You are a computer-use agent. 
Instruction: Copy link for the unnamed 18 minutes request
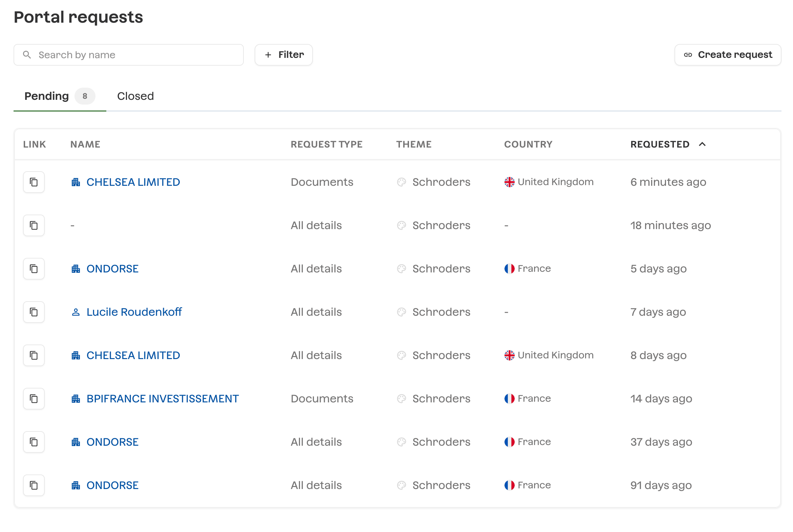[34, 225]
